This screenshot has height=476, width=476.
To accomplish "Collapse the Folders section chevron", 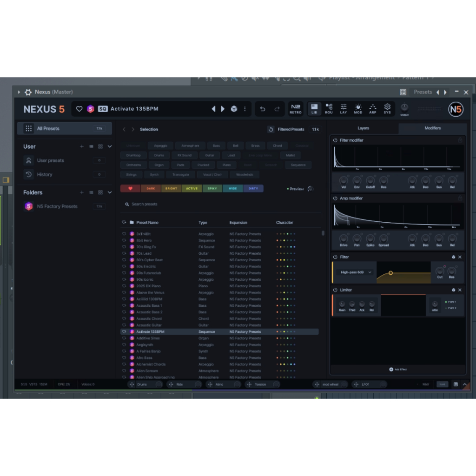I will click(110, 192).
